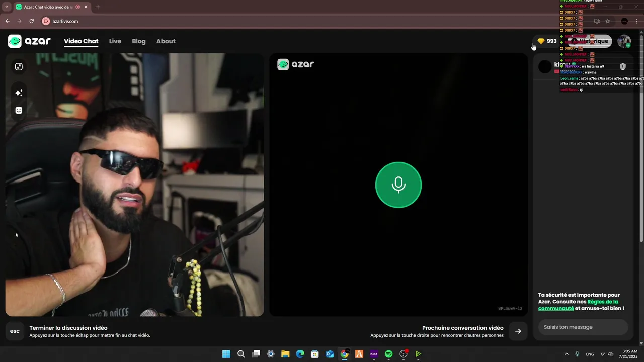
Task: Open Microsoft Store from taskbar
Action: (315, 354)
